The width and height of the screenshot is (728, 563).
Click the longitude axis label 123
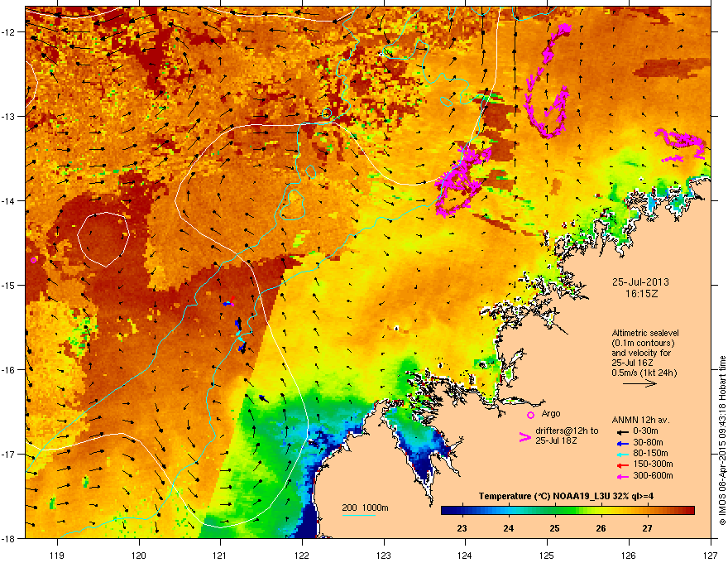coord(384,555)
